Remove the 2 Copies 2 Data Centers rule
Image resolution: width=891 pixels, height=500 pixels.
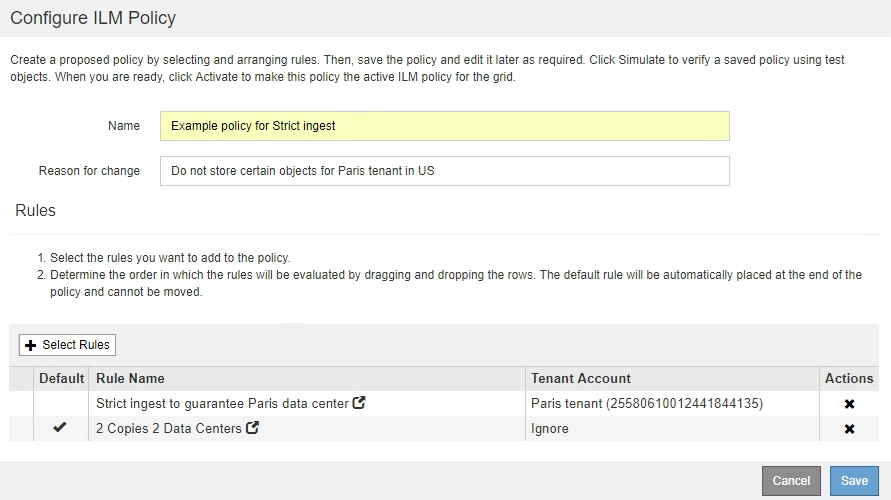pyautogui.click(x=849, y=429)
